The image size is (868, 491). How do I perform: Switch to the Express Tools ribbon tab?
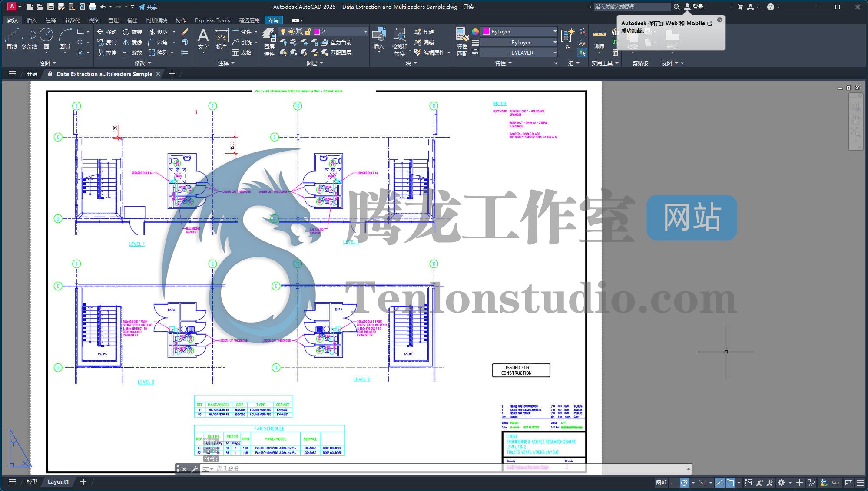[x=212, y=20]
